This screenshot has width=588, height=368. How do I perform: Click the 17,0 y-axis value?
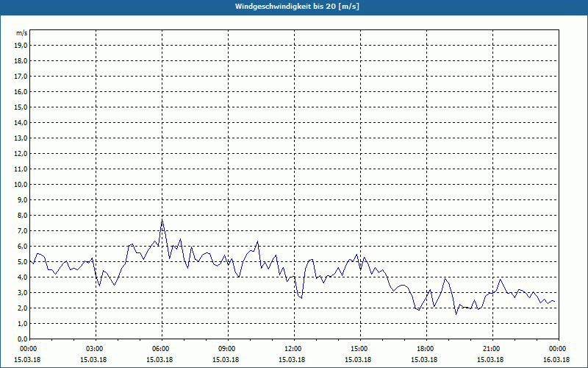21,77
